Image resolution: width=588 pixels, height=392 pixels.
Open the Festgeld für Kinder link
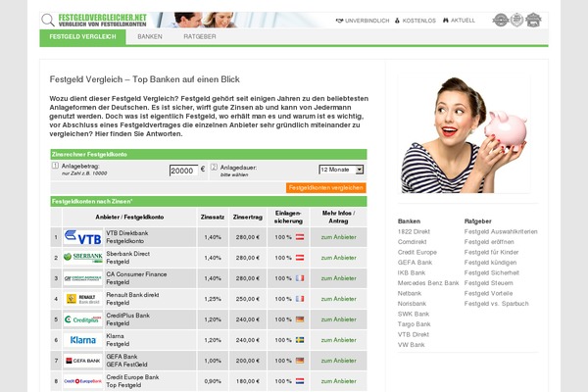(x=491, y=252)
